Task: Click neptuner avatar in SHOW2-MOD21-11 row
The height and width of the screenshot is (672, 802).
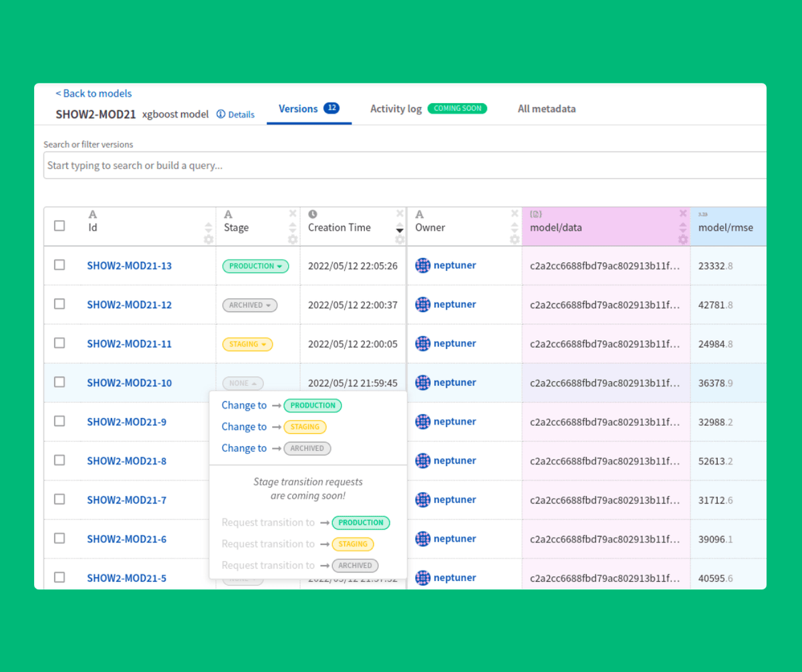Action: coord(423,344)
